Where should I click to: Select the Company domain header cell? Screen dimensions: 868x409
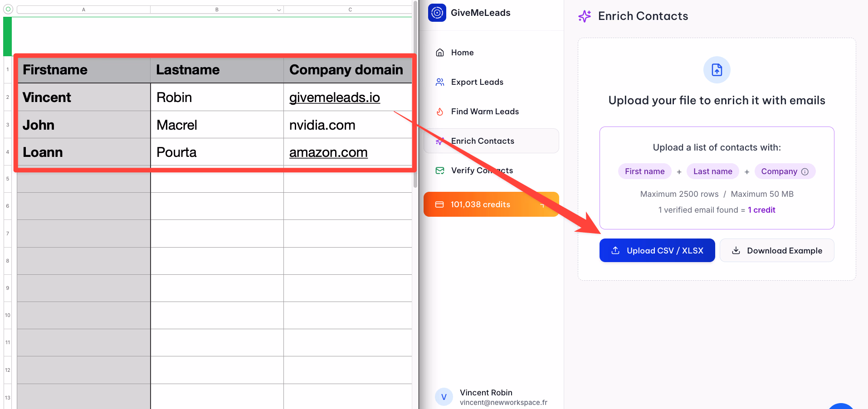pyautogui.click(x=348, y=70)
